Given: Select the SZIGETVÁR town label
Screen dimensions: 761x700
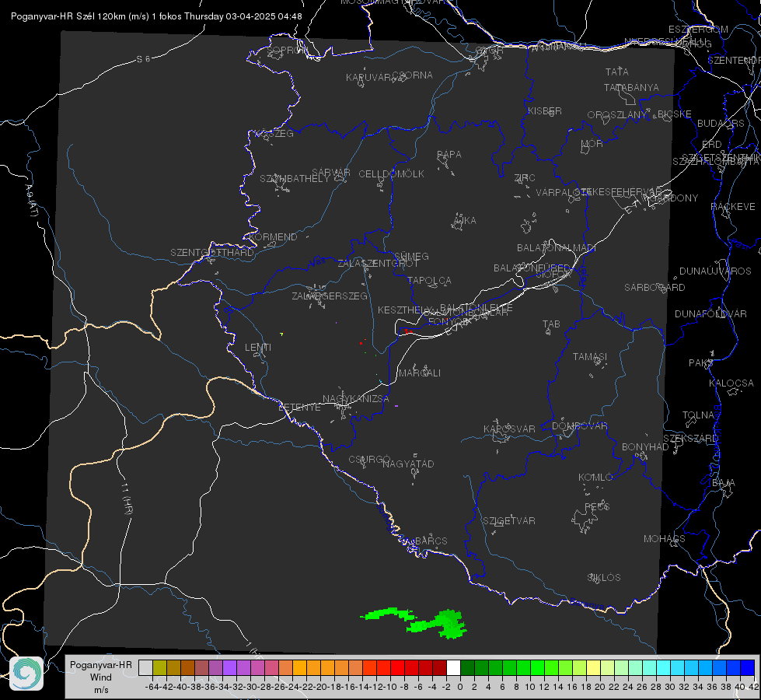Looking at the screenshot, I should pyautogui.click(x=509, y=521).
